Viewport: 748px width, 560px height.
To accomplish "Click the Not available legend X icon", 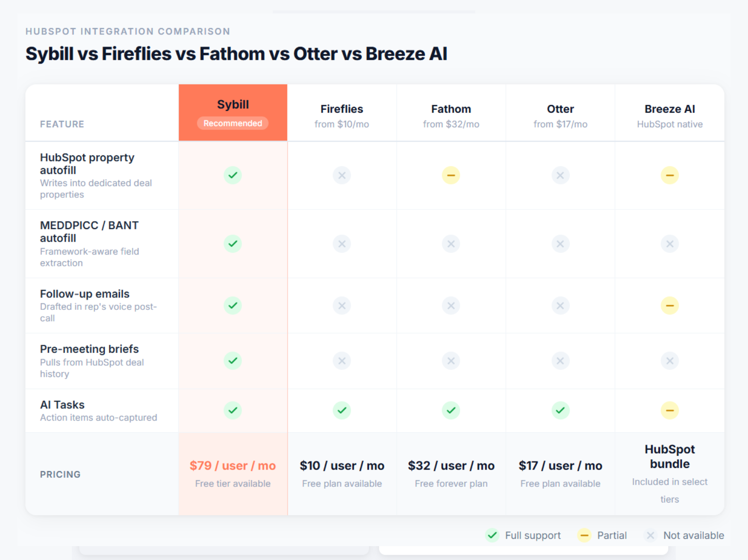I will [650, 535].
